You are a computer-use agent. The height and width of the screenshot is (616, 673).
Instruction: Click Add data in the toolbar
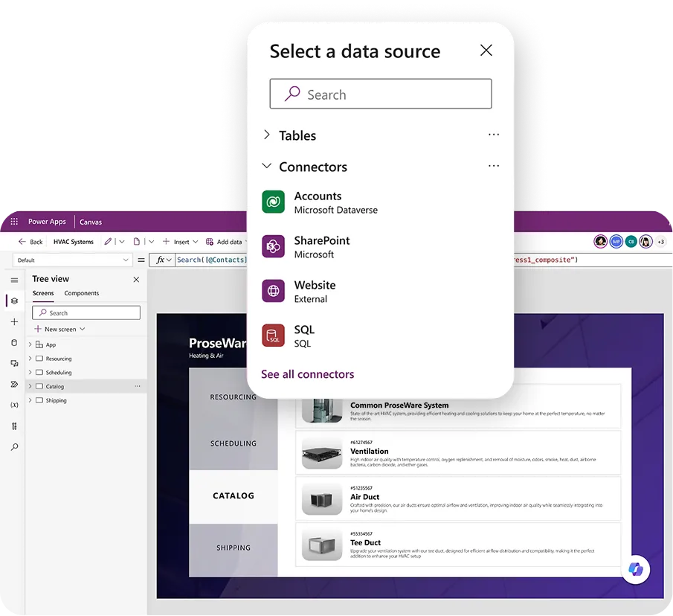pyautogui.click(x=225, y=242)
